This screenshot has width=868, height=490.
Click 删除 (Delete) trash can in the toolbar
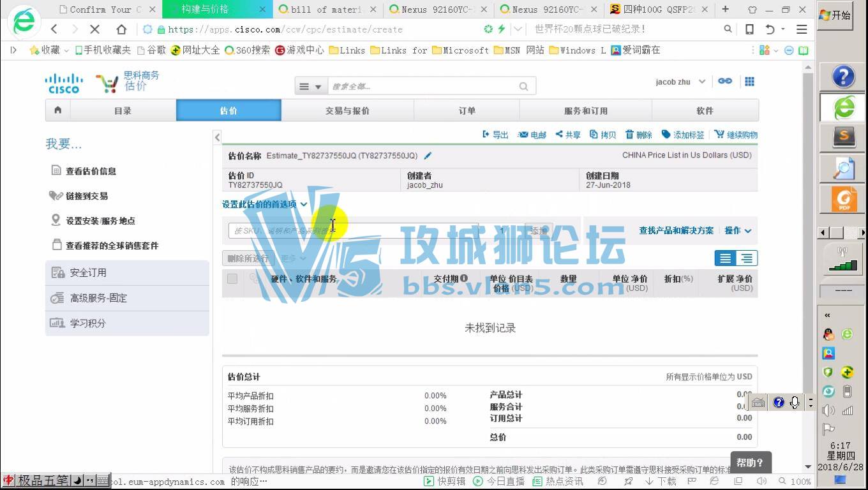639,135
